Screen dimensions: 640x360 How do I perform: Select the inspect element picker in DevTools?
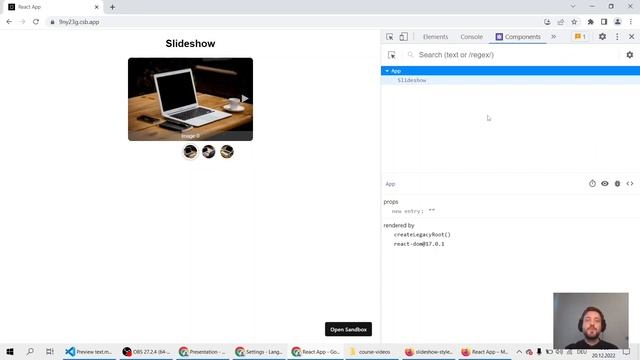pyautogui.click(x=390, y=37)
